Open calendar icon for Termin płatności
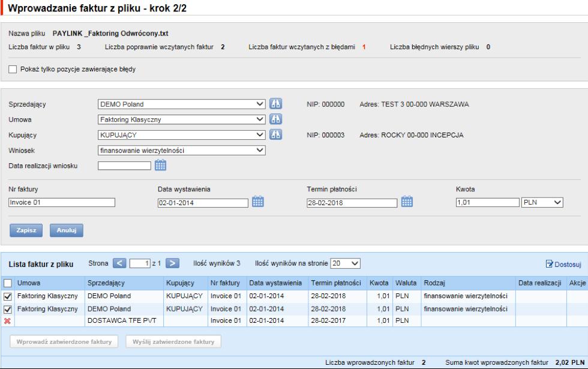This screenshot has height=369, width=588. click(407, 202)
